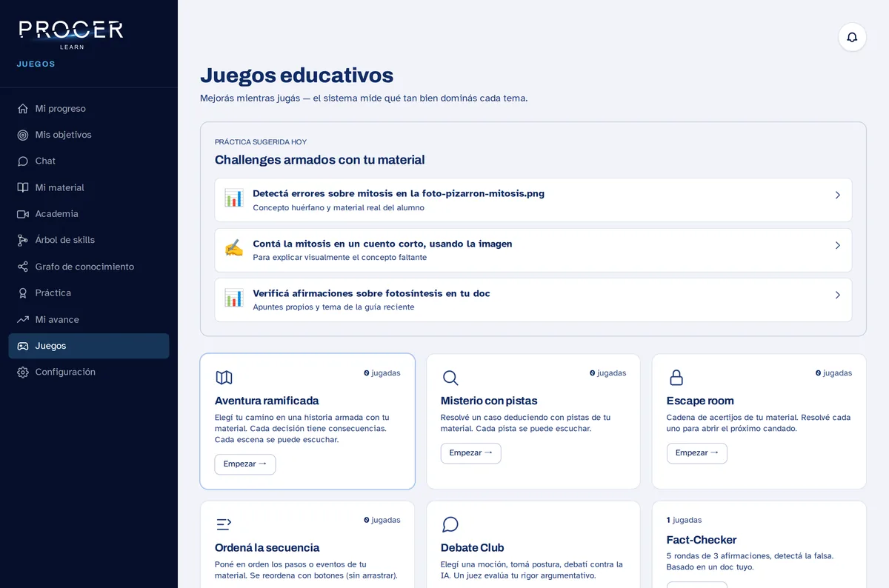This screenshot has width=889, height=588.
Task: Click the chart emoji on the fotosíntesis challenge
Action: [234, 298]
